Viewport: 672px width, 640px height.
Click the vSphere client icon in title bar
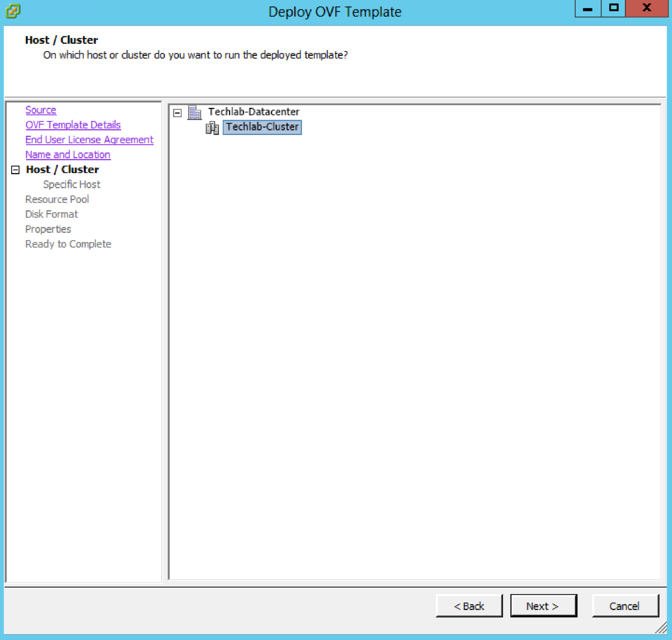tap(13, 11)
